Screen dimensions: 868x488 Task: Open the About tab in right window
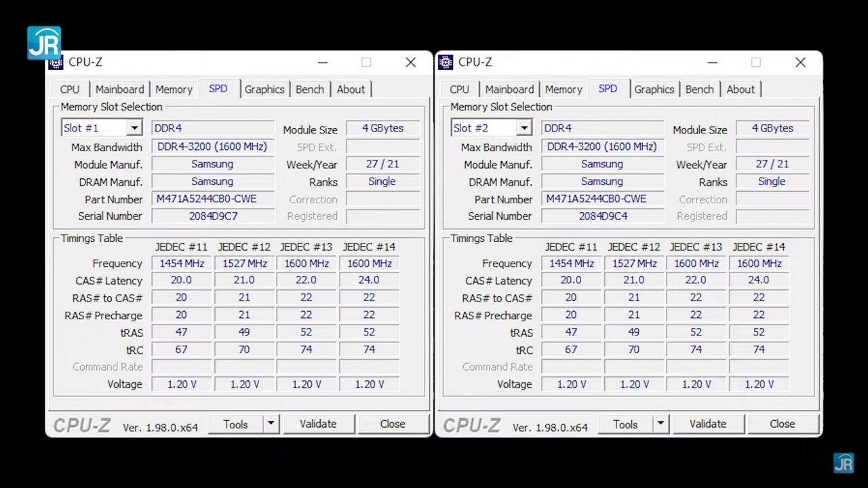pyautogui.click(x=741, y=89)
